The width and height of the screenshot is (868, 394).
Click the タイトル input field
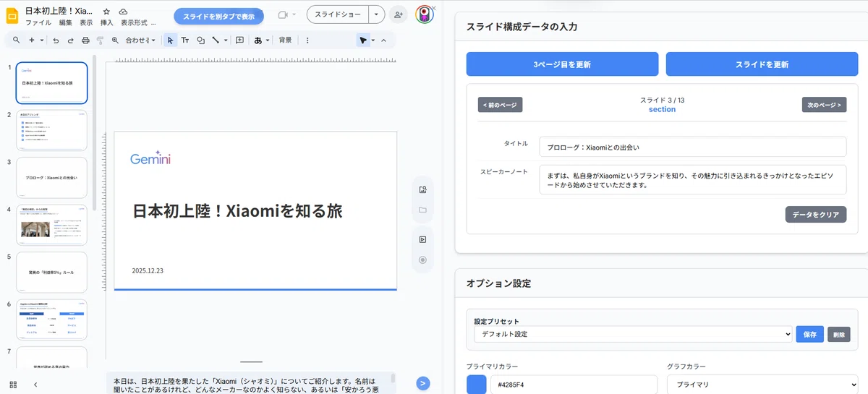pyautogui.click(x=692, y=147)
